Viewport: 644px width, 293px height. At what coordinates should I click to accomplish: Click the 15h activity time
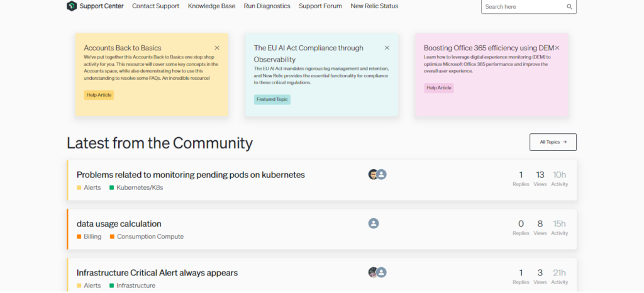pos(559,224)
